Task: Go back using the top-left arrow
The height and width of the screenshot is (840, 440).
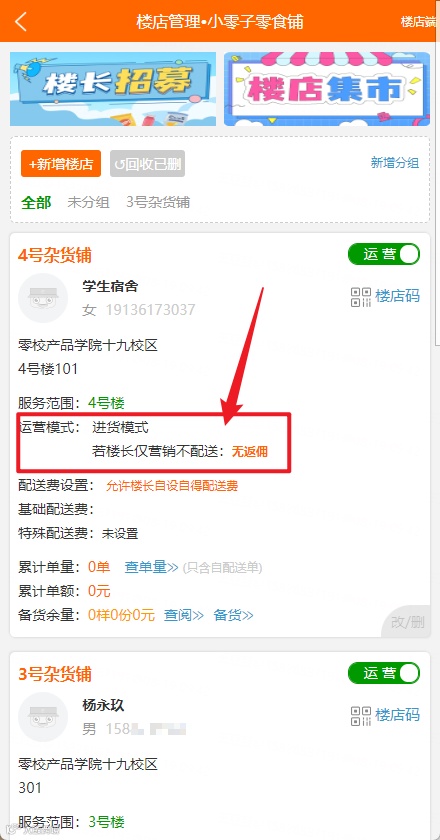Action: tap(20, 21)
